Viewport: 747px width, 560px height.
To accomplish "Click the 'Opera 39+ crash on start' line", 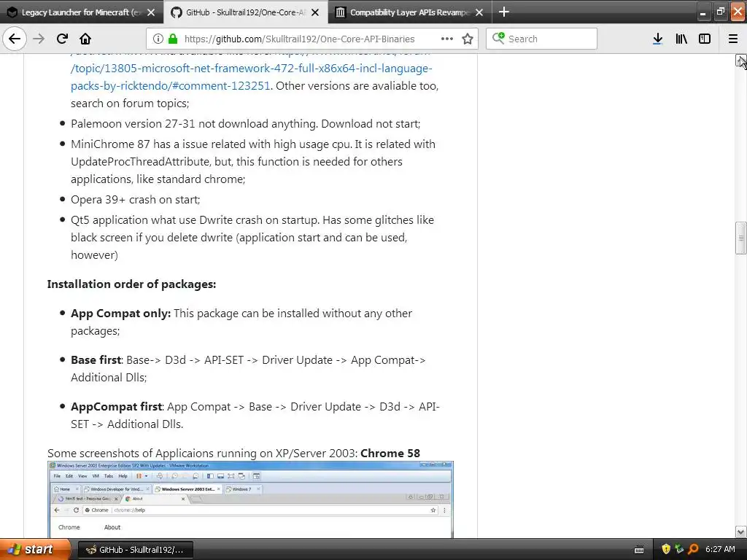I will pyautogui.click(x=135, y=200).
